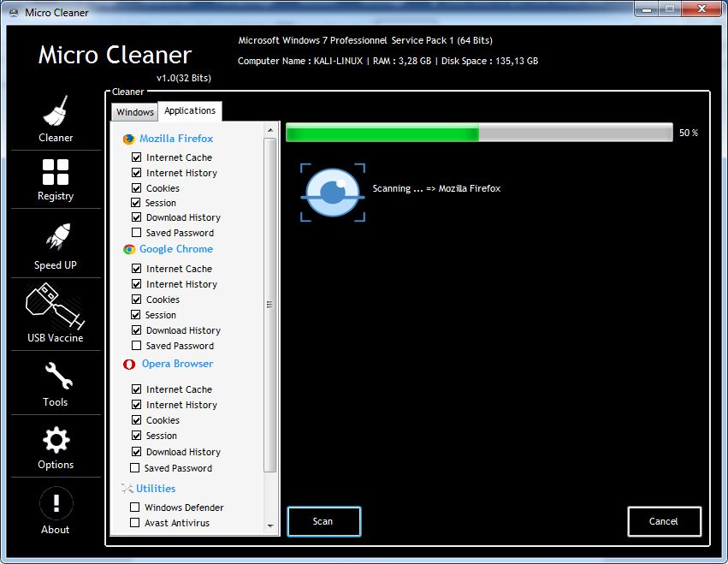Click the 50 % progress label
The width and height of the screenshot is (728, 564).
click(689, 133)
